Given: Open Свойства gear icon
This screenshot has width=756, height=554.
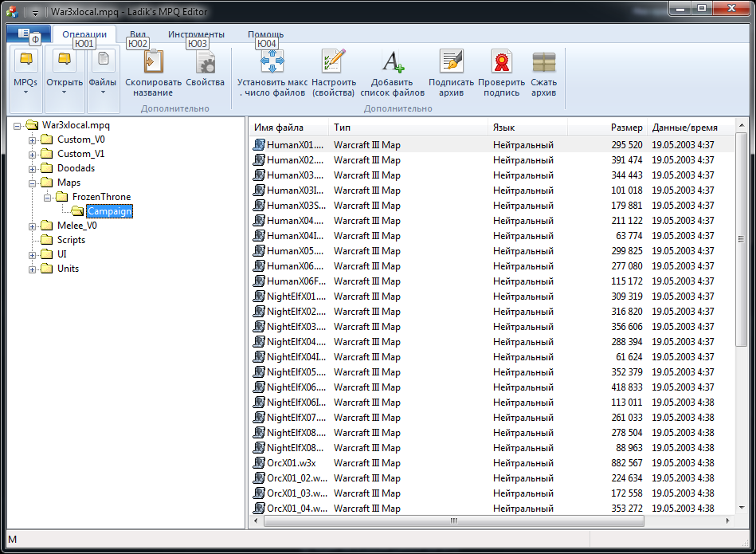Looking at the screenshot, I should point(205,61).
